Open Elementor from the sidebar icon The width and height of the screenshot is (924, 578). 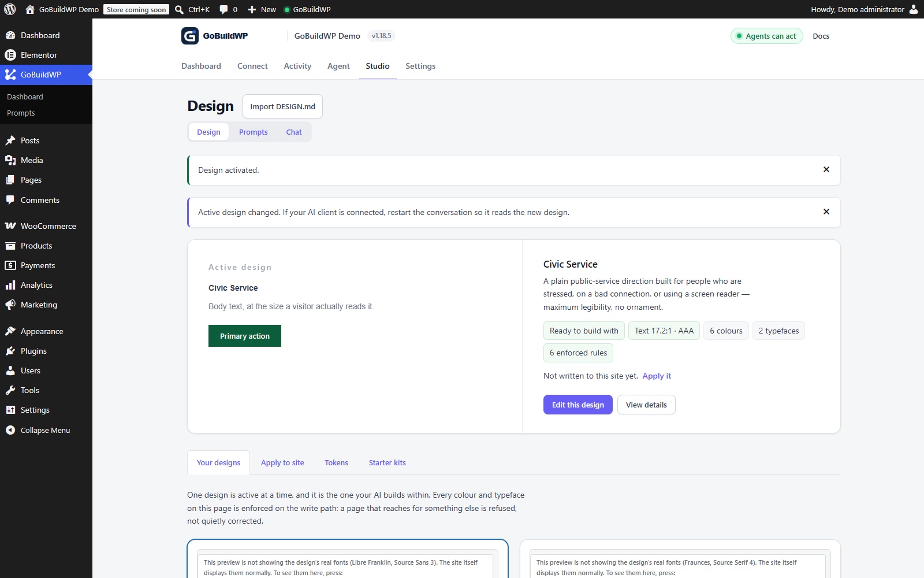pos(10,55)
